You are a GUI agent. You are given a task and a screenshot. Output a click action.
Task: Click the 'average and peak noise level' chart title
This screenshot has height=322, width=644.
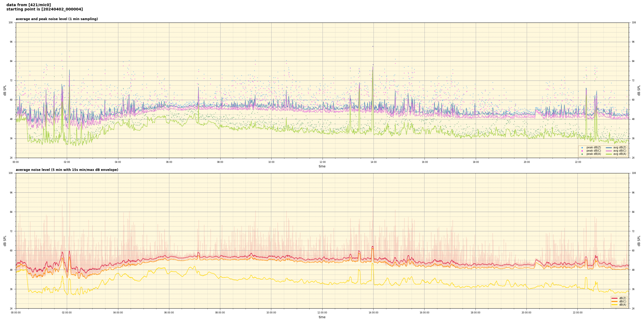(x=57, y=19)
